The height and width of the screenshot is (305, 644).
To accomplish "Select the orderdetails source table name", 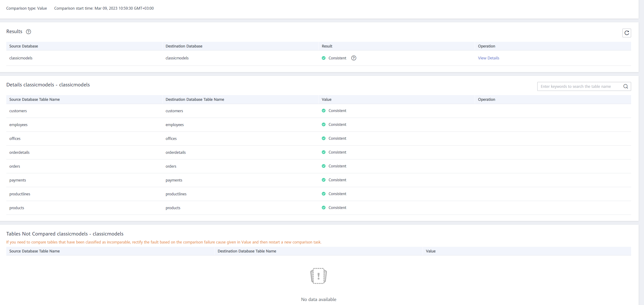I will point(19,152).
